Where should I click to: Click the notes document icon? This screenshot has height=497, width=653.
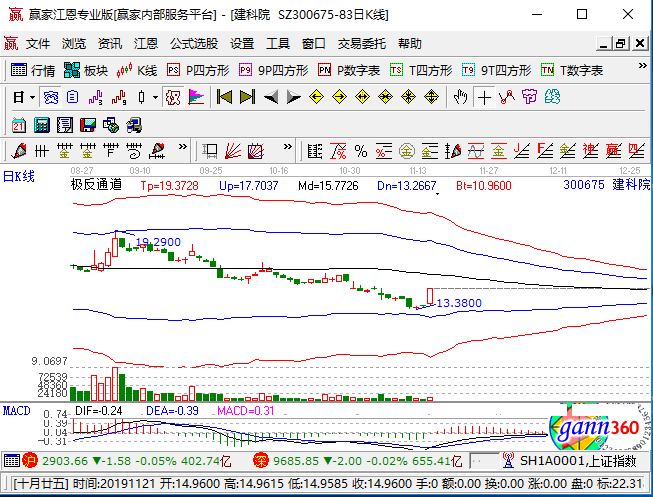(65, 125)
